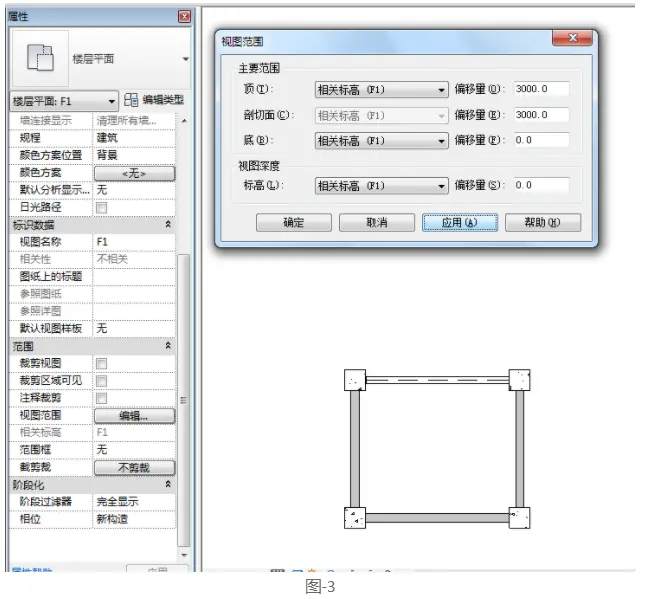
Task: Click the 确定 button
Action: point(294,223)
